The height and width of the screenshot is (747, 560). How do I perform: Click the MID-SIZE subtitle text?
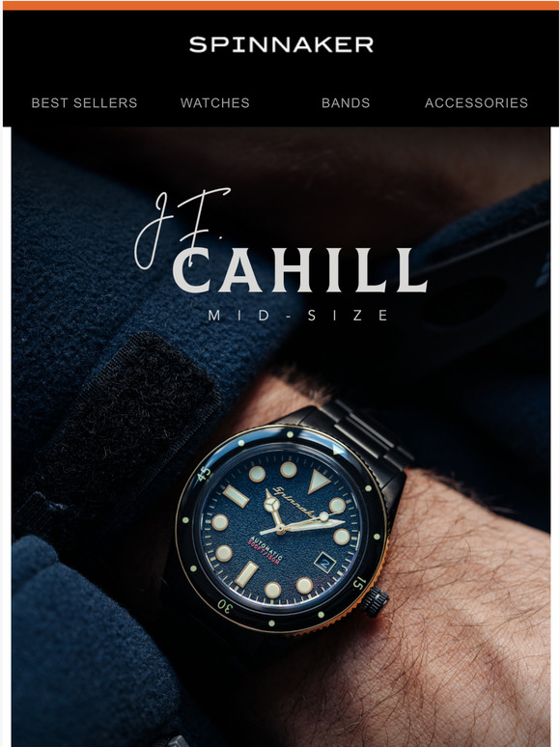click(x=298, y=316)
